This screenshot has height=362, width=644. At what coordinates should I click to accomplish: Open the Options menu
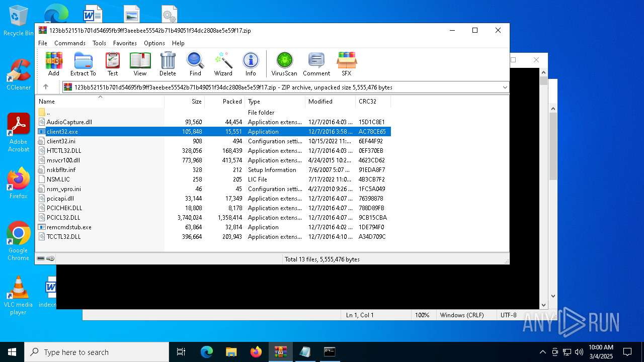click(154, 43)
